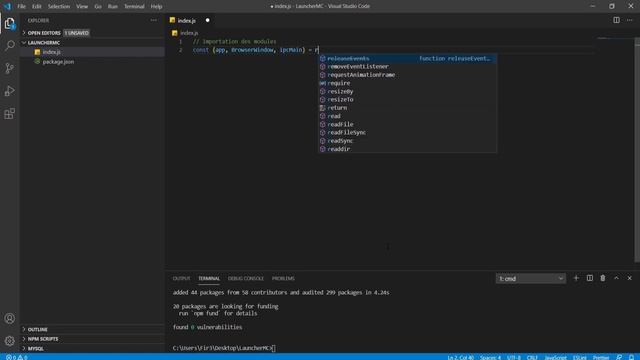
Task: Split the terminal panel
Action: point(590,278)
